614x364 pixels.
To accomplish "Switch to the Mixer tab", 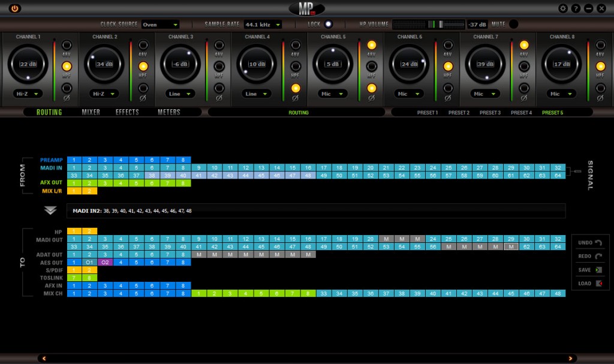I will tap(91, 112).
